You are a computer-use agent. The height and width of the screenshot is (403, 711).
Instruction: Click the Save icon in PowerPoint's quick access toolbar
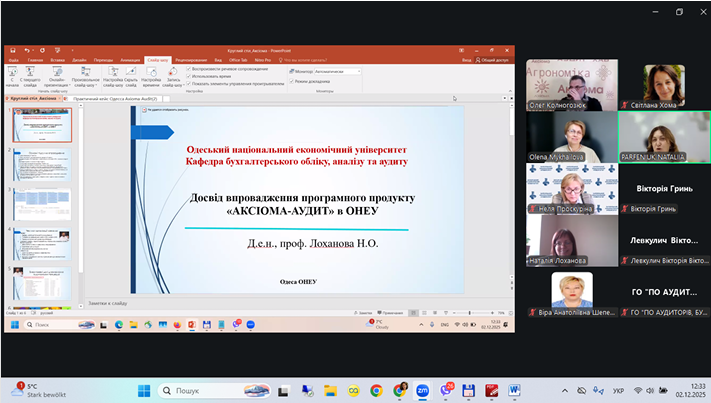13,50
